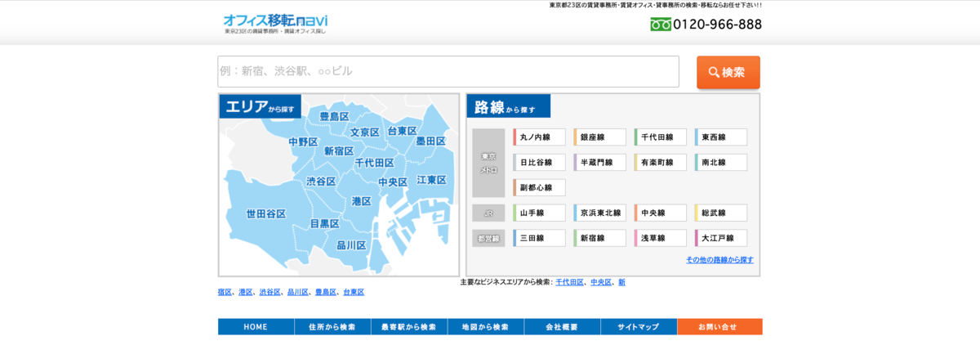Open the 千代田区 business area text link
This screenshot has height=341, width=980.
(x=569, y=282)
